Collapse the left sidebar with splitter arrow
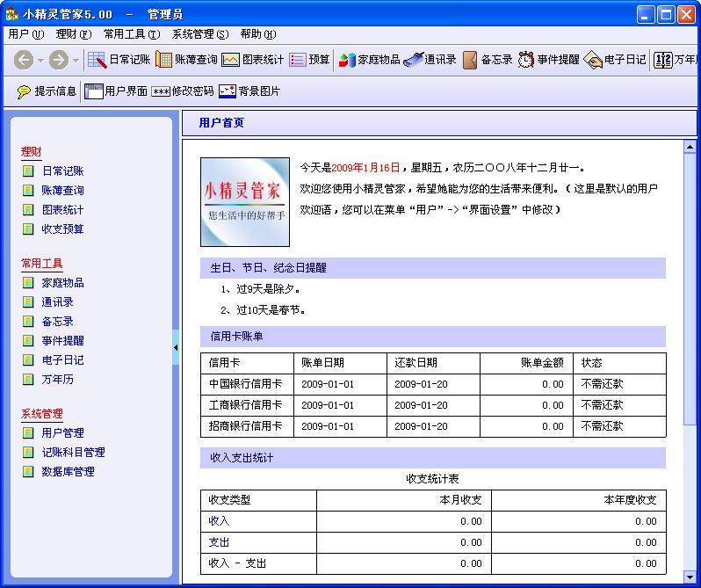The image size is (701, 588). (x=176, y=347)
